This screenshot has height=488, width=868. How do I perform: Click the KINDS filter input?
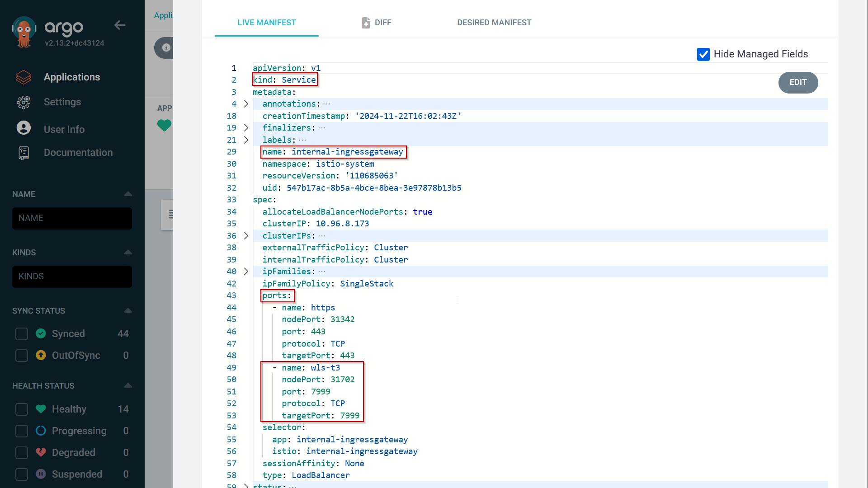72,277
